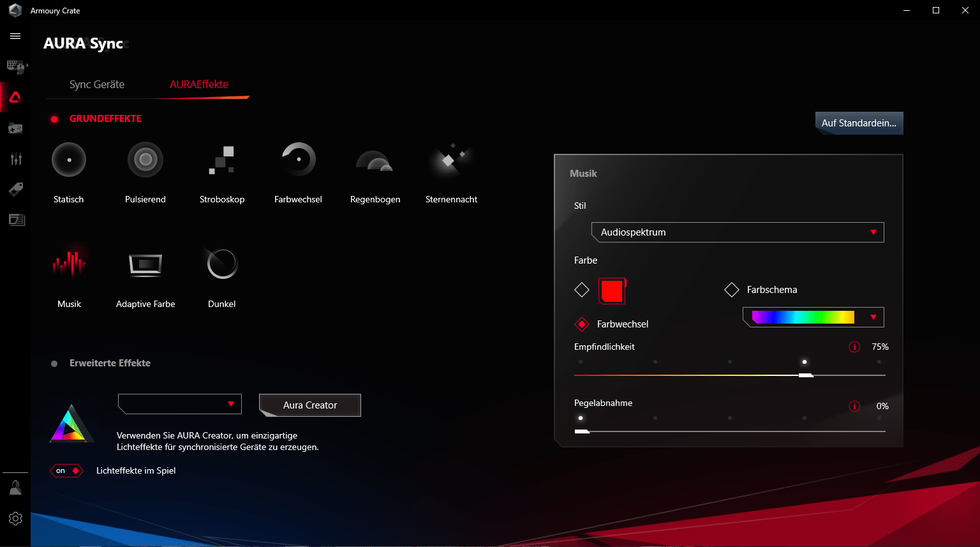Pick the Regenbogen rainbow effect icon

coord(375,161)
